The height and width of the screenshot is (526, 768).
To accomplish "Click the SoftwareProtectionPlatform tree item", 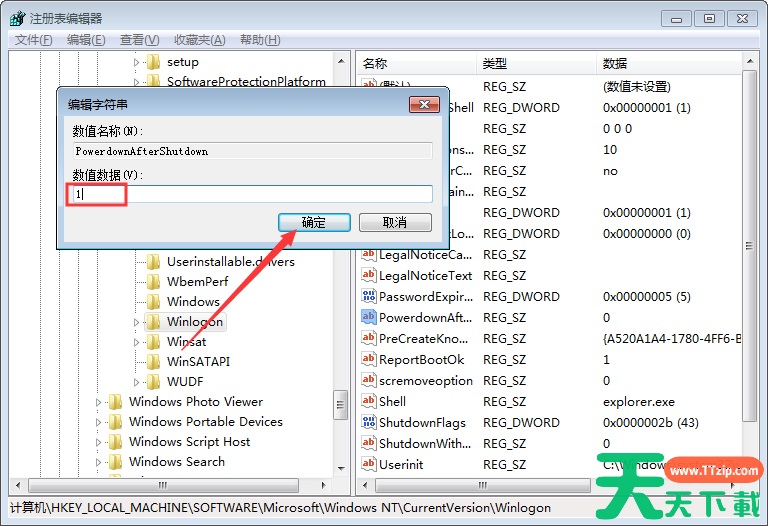I will (x=246, y=81).
